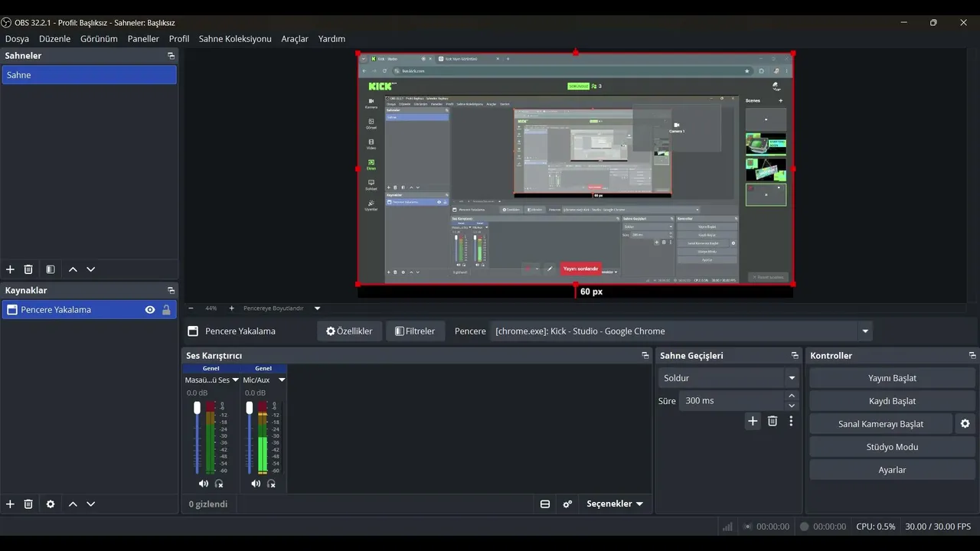
Task: Click the preview canvas of Kick Studio capture
Action: click(575, 168)
